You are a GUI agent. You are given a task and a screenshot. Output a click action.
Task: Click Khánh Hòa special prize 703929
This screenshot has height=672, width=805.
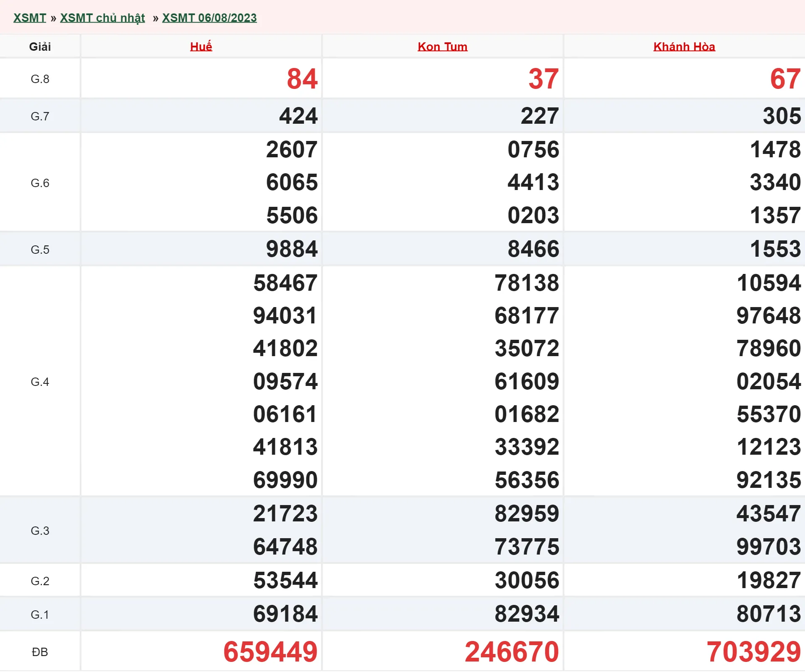[753, 652]
